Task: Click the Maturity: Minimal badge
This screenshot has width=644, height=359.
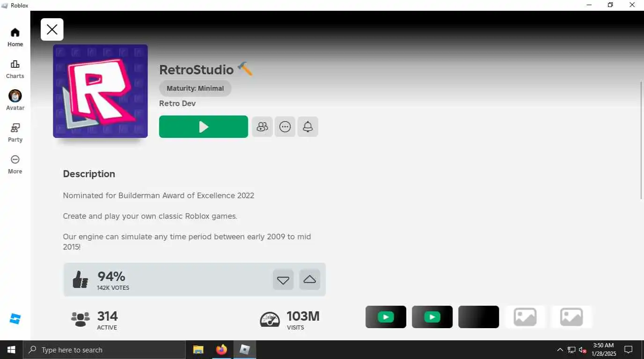Action: tap(195, 88)
